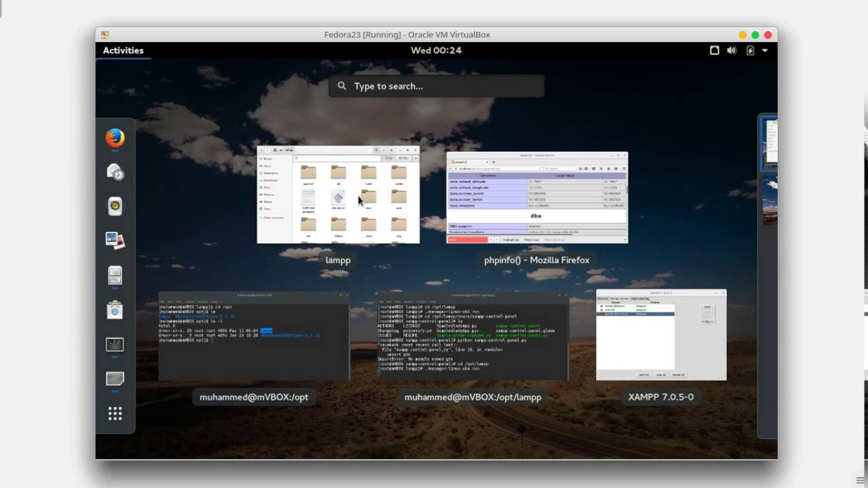Click the VirtualBox window title bar icon
868x488 pixels.
105,35
